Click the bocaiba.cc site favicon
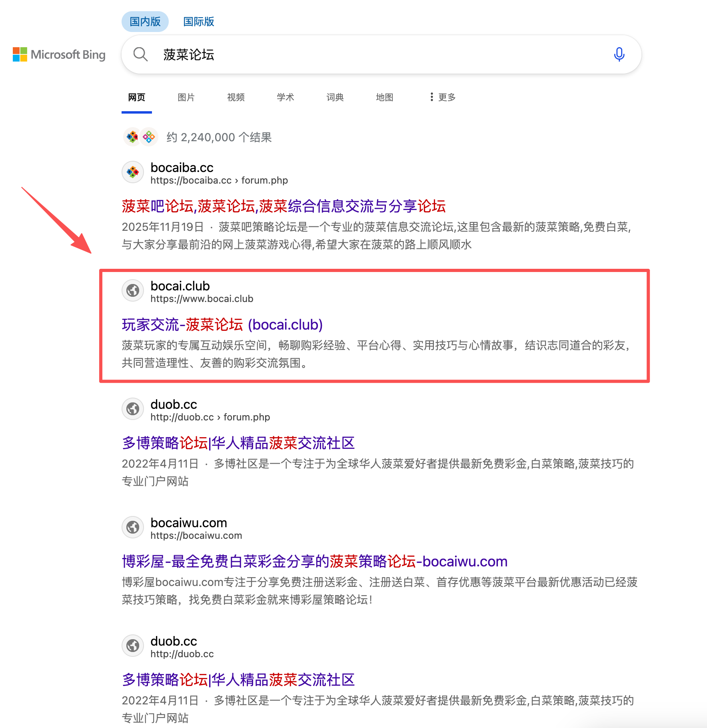 [133, 172]
